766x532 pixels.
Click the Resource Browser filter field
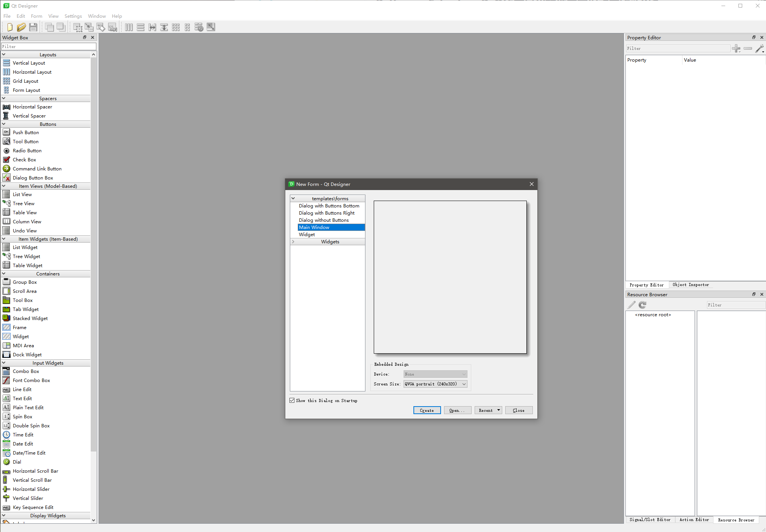(736, 305)
